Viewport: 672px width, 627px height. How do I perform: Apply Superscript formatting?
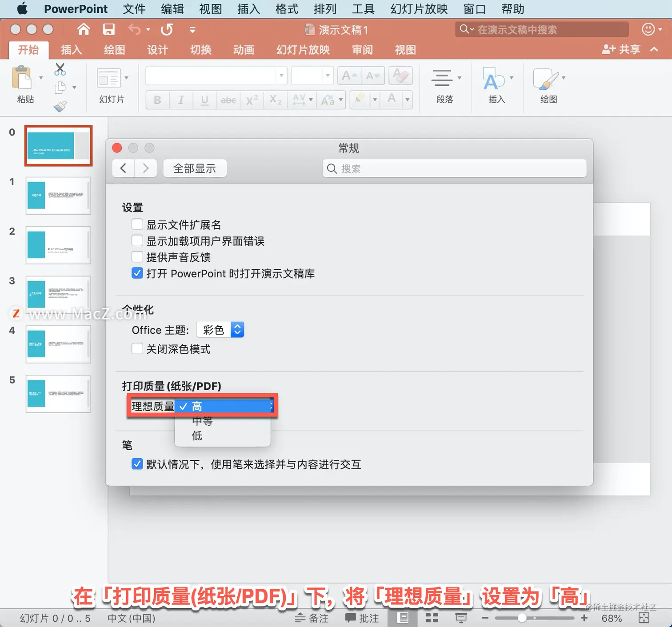pos(252,100)
